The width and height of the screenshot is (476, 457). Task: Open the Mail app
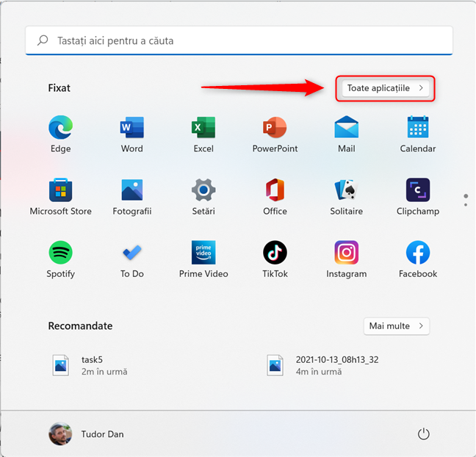click(x=347, y=134)
